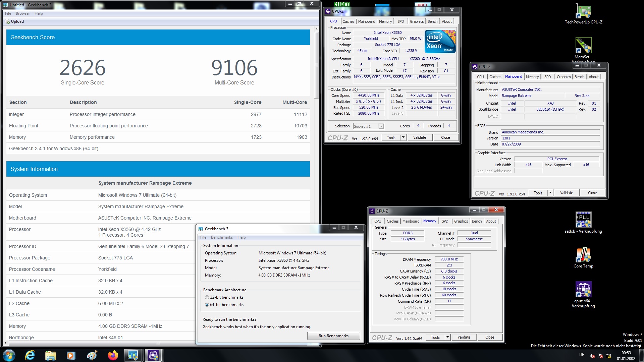Launch the cpuz_x64 desktop shortcut

coord(583,294)
